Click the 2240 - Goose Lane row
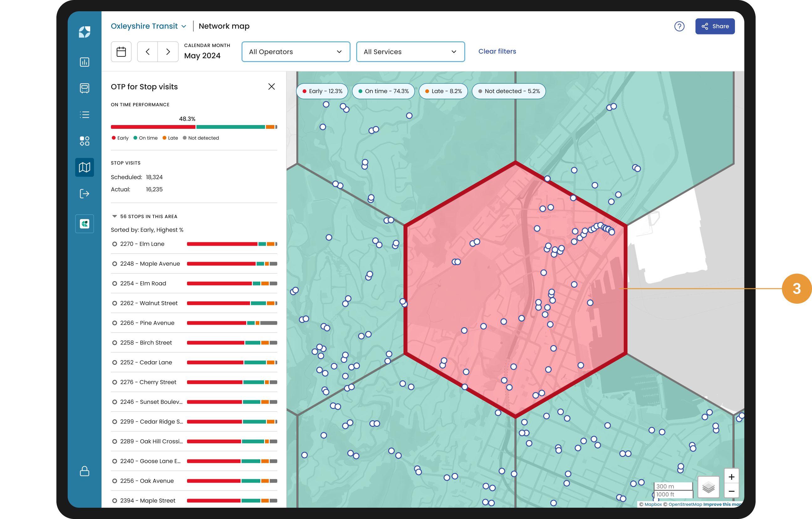 coord(194,461)
